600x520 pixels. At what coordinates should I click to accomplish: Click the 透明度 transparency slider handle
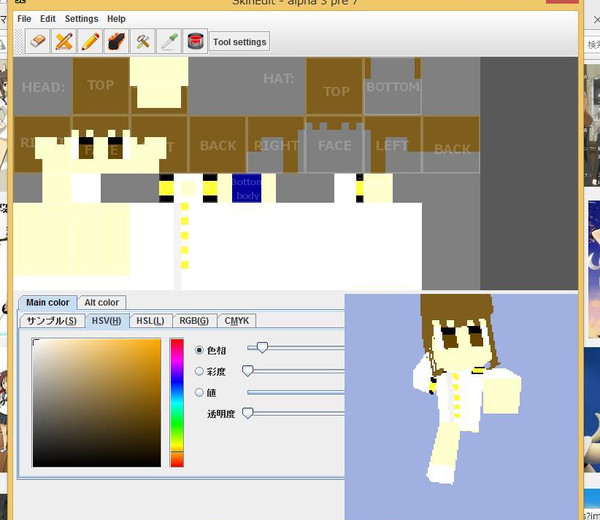pyautogui.click(x=248, y=413)
